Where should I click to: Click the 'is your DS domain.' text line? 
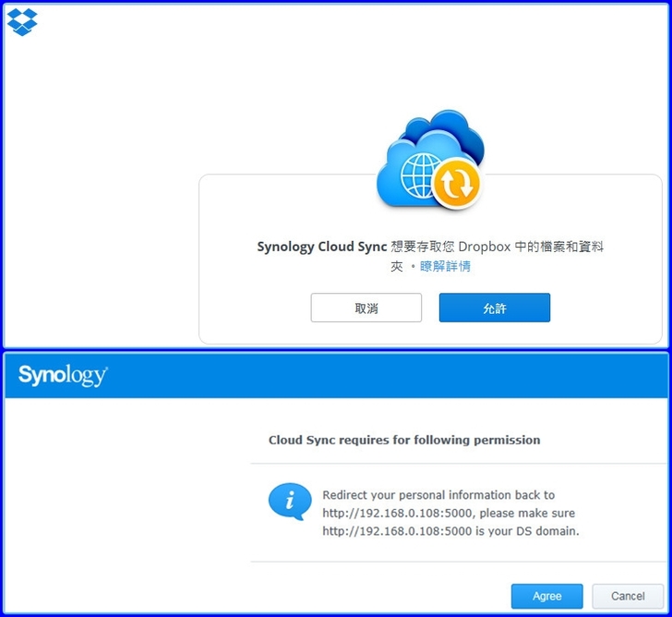(x=450, y=531)
